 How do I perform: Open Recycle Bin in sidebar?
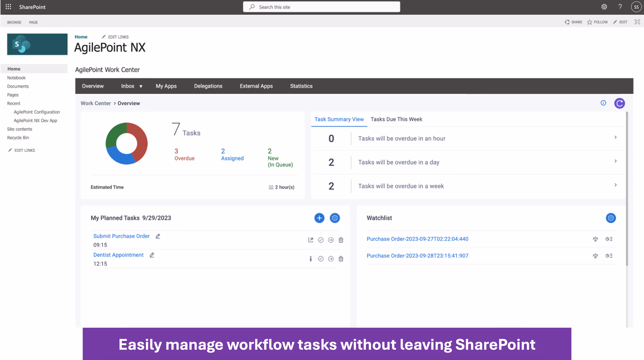(18, 138)
